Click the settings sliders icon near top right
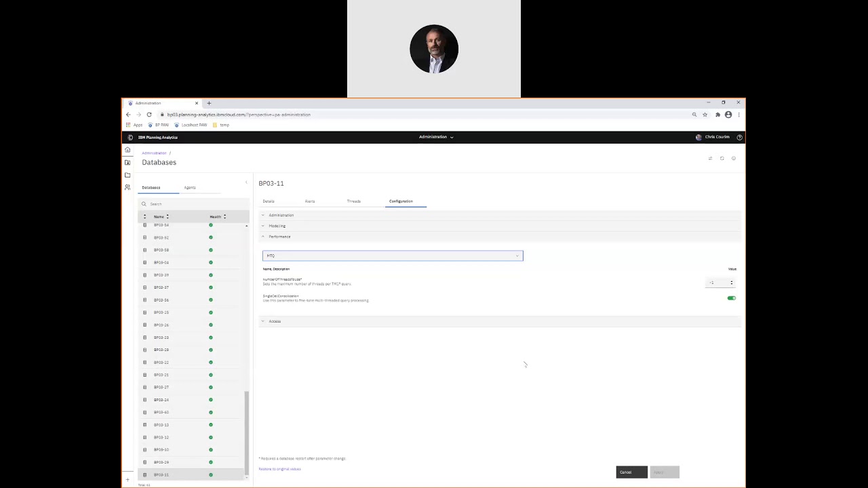Screen dimensions: 868x488 click(710, 159)
